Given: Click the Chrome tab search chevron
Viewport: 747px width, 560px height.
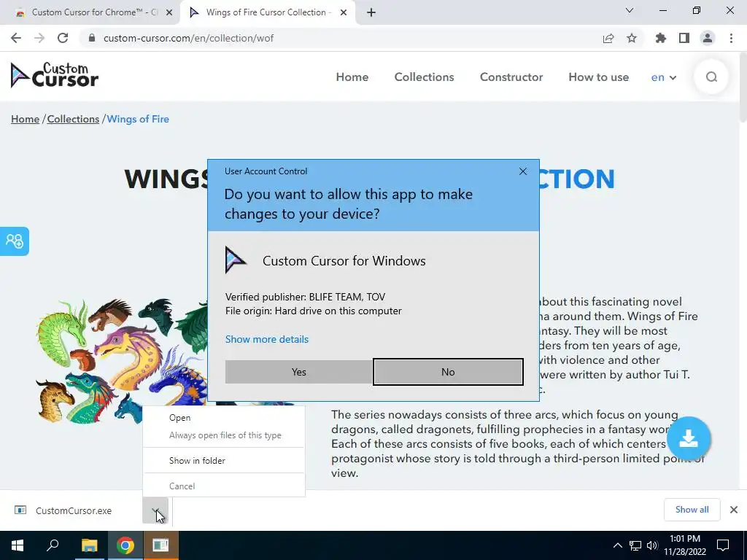Looking at the screenshot, I should tap(630, 10).
